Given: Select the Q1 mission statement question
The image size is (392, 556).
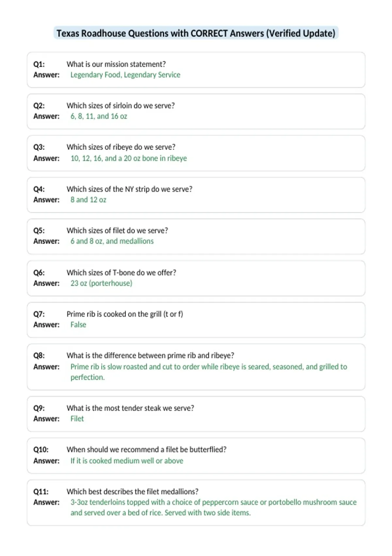Looking at the screenshot, I should (116, 64).
